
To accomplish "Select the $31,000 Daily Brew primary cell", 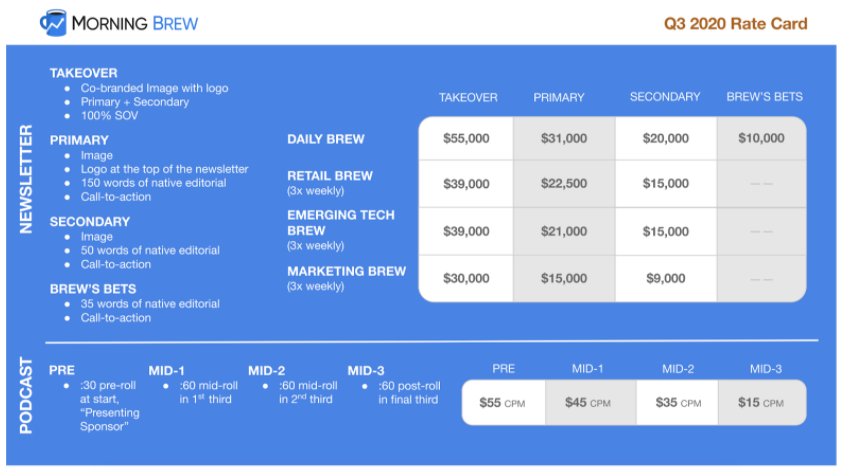I will (x=564, y=138).
